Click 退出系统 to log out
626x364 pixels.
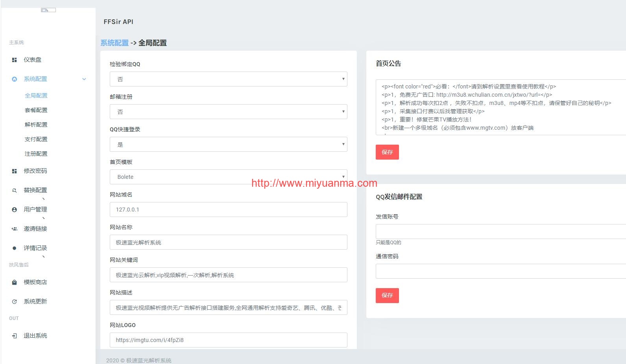35,336
